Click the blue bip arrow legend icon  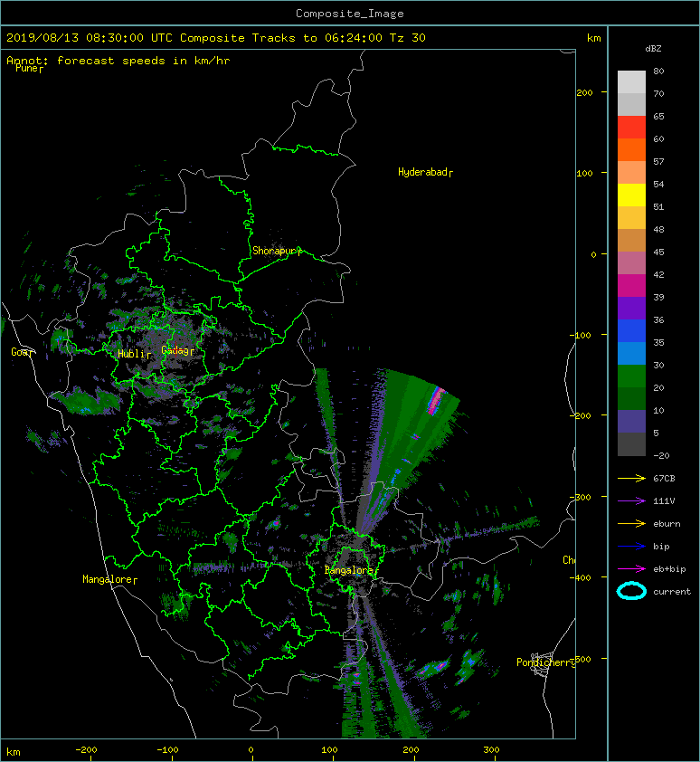(631, 547)
